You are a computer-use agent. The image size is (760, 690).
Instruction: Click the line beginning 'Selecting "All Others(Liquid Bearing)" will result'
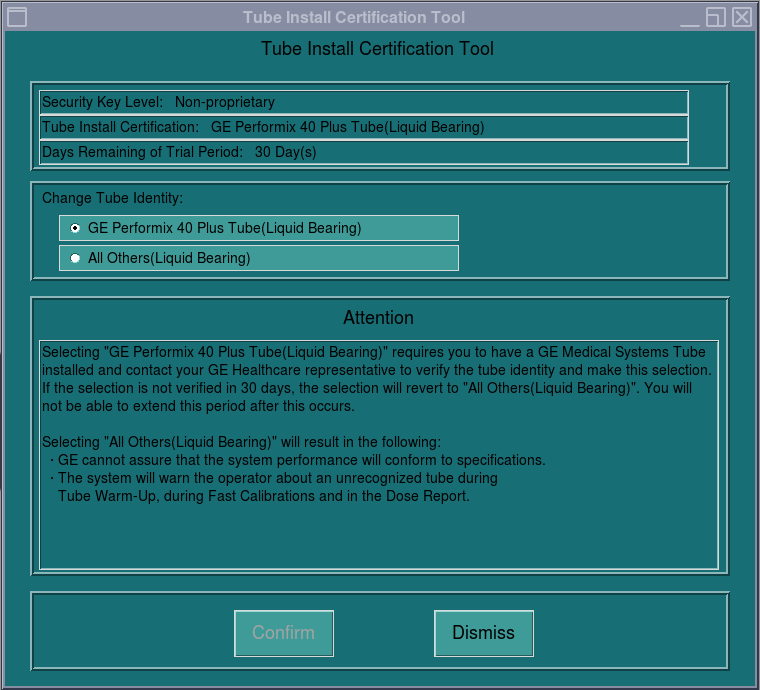241,442
